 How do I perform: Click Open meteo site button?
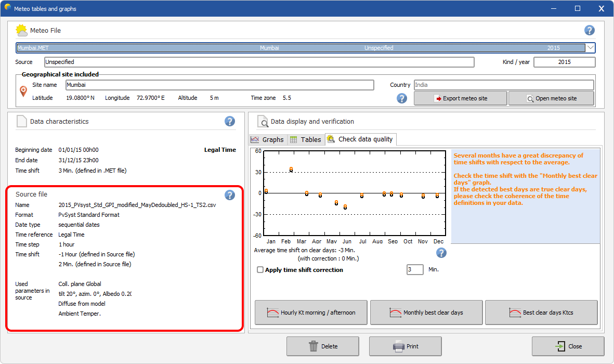551,98
